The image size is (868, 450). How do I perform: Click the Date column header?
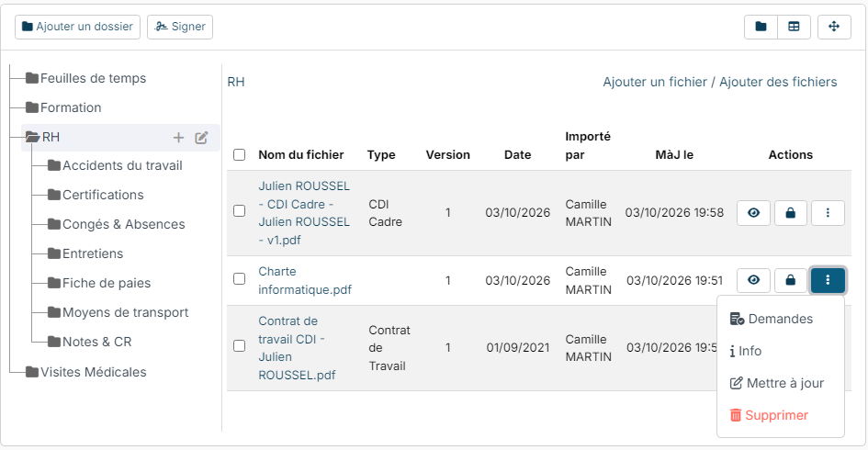click(518, 155)
